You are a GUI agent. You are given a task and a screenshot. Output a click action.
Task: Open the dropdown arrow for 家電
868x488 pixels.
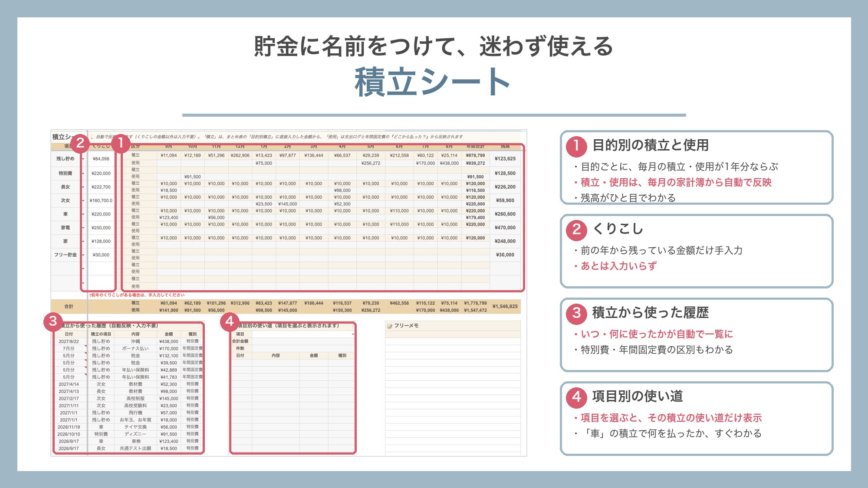pyautogui.click(x=83, y=228)
